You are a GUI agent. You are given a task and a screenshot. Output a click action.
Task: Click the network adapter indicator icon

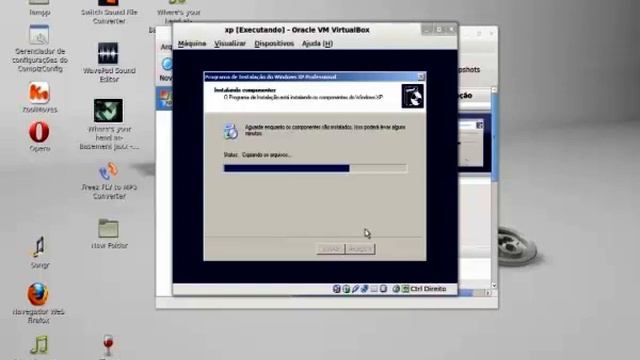coord(364,289)
